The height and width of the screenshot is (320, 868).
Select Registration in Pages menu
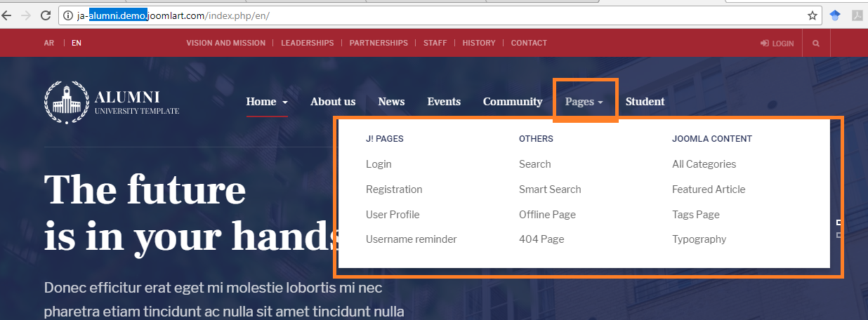[394, 189]
